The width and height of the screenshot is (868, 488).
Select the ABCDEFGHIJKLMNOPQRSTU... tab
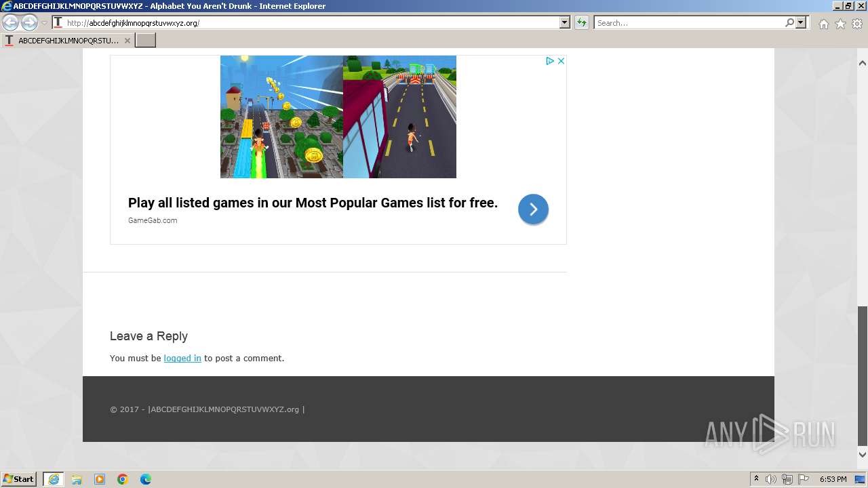pyautogui.click(x=67, y=41)
